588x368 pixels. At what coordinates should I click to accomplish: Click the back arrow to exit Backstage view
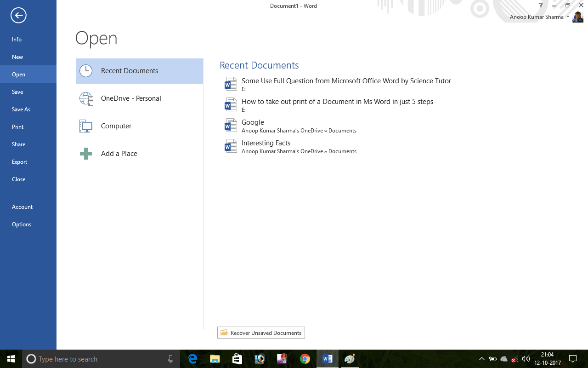(x=18, y=15)
